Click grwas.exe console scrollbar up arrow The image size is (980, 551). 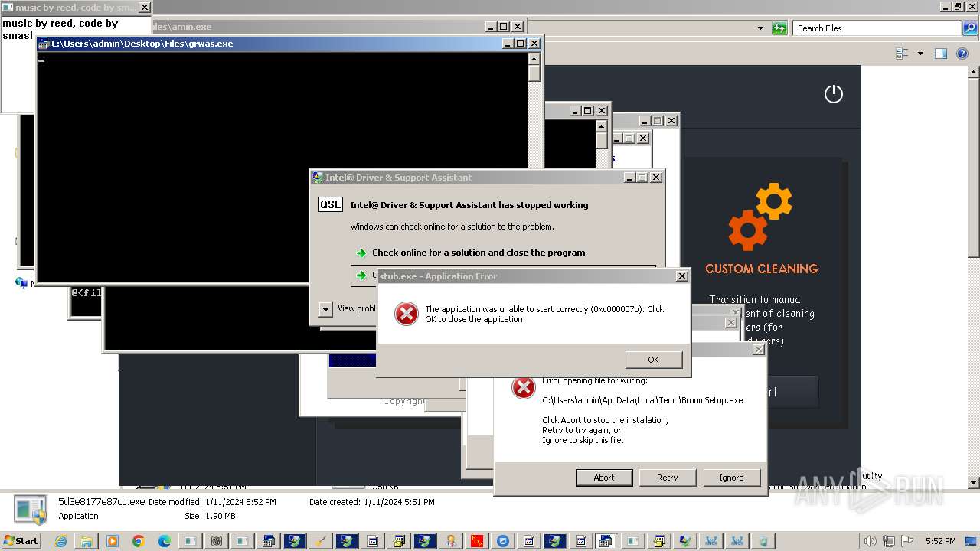tap(534, 59)
